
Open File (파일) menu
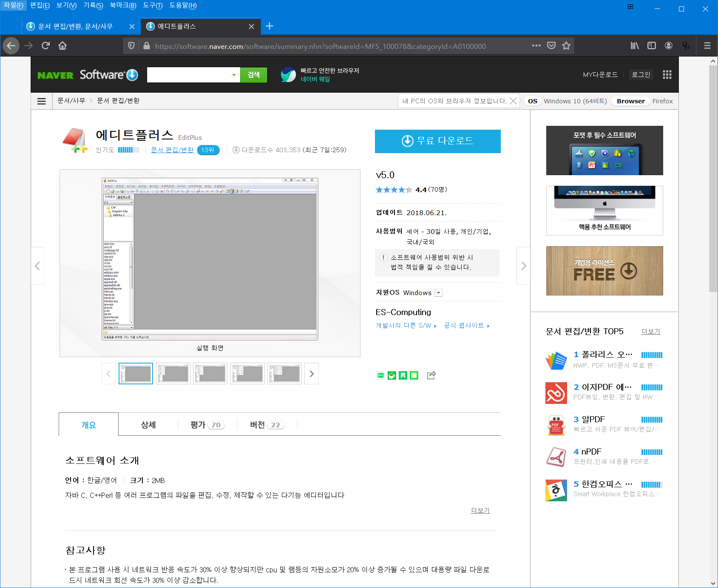point(14,6)
